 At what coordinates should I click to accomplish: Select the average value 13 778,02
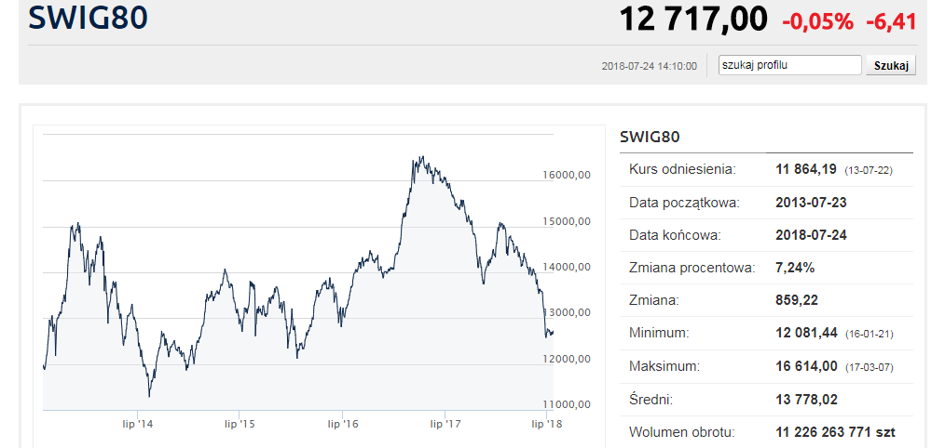(806, 399)
